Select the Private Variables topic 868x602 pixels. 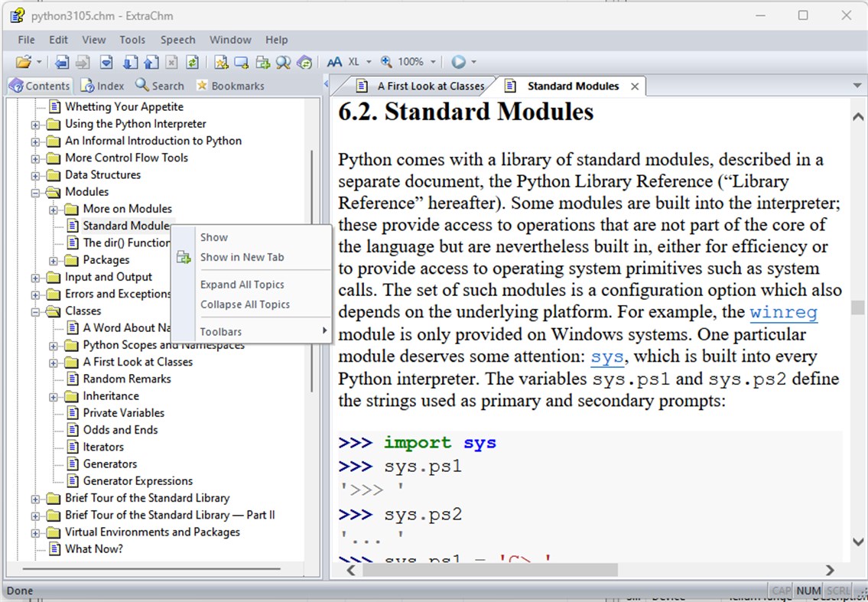(123, 412)
